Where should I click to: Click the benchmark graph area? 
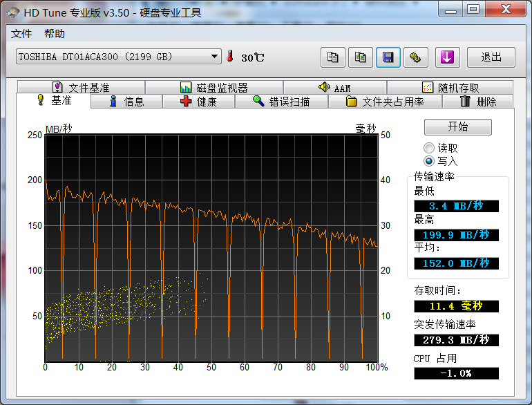pyautogui.click(x=211, y=248)
